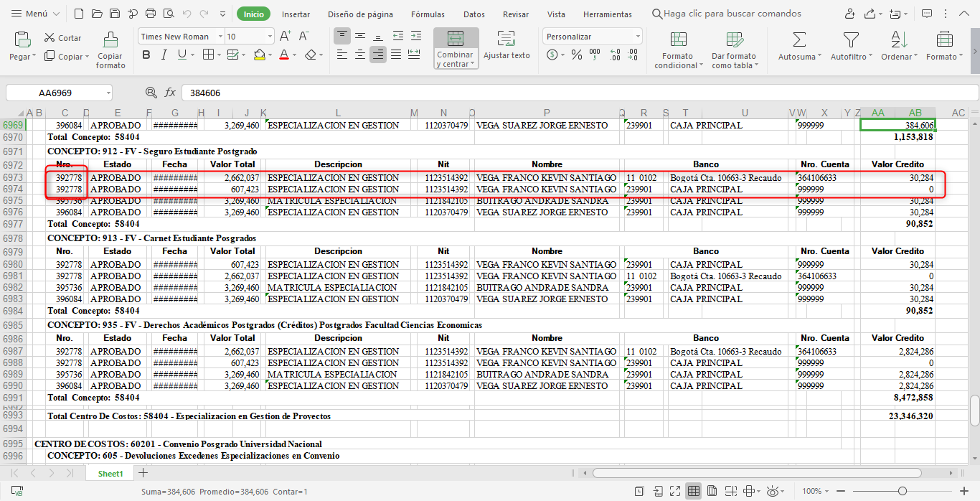The image size is (980, 501).
Task: Click the Formato condicional icon
Action: click(678, 39)
